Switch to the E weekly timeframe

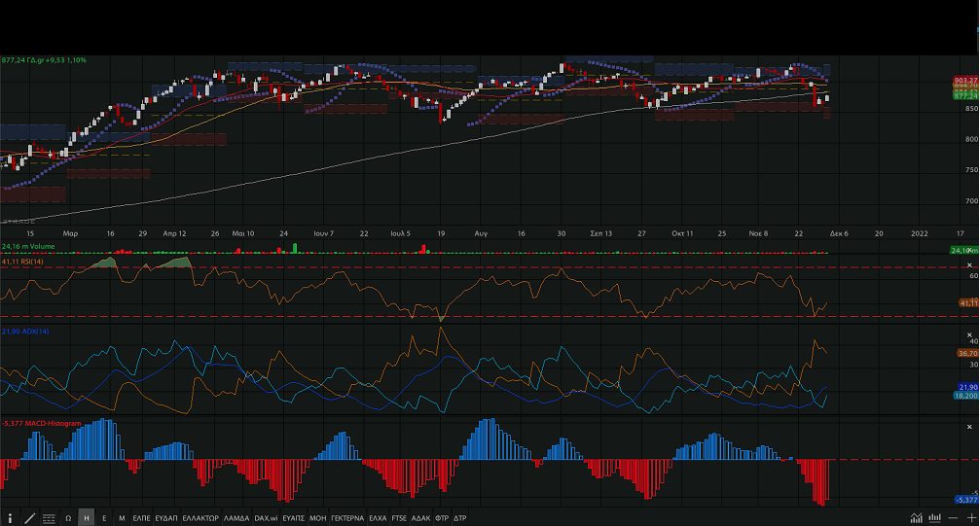coord(104,518)
